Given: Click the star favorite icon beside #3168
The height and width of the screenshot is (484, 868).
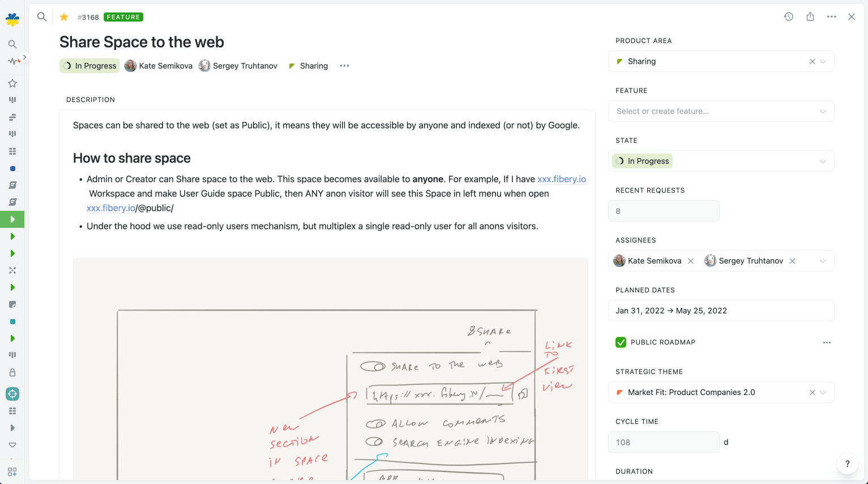Looking at the screenshot, I should pyautogui.click(x=64, y=17).
